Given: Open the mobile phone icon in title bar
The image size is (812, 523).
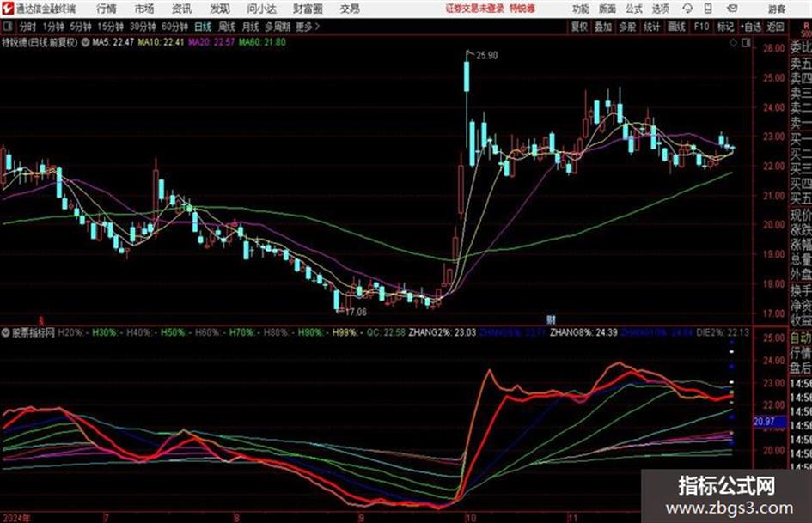Looking at the screenshot, I should click(x=708, y=9).
